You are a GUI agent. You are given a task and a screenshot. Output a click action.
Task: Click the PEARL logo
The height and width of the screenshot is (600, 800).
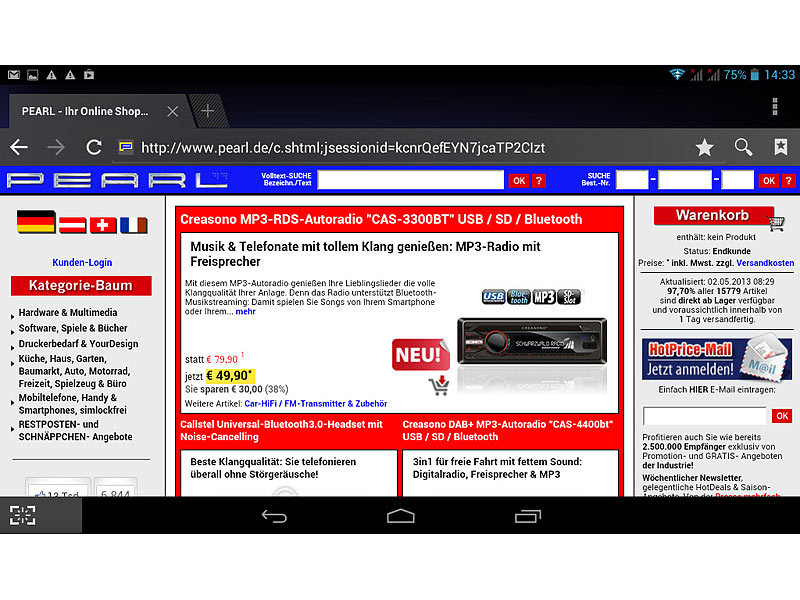click(117, 180)
